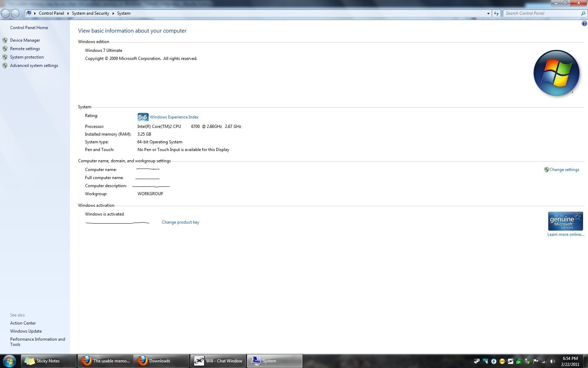Expand the arrow after Control Panel breadcrumb

click(68, 13)
